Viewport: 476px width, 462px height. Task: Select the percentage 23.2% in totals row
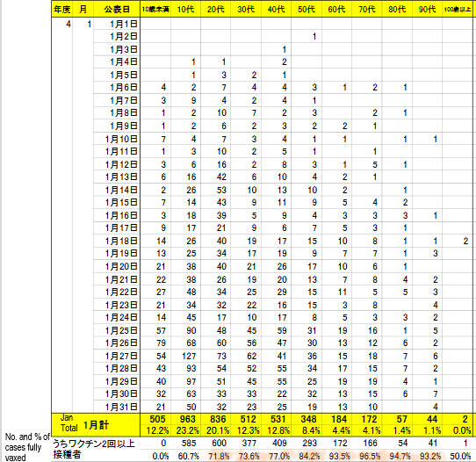188,430
